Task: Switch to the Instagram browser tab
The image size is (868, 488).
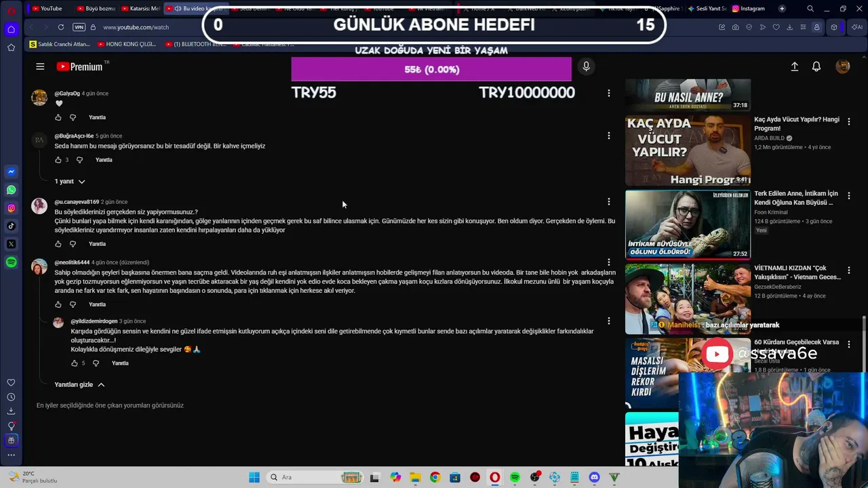Action: [x=749, y=9]
